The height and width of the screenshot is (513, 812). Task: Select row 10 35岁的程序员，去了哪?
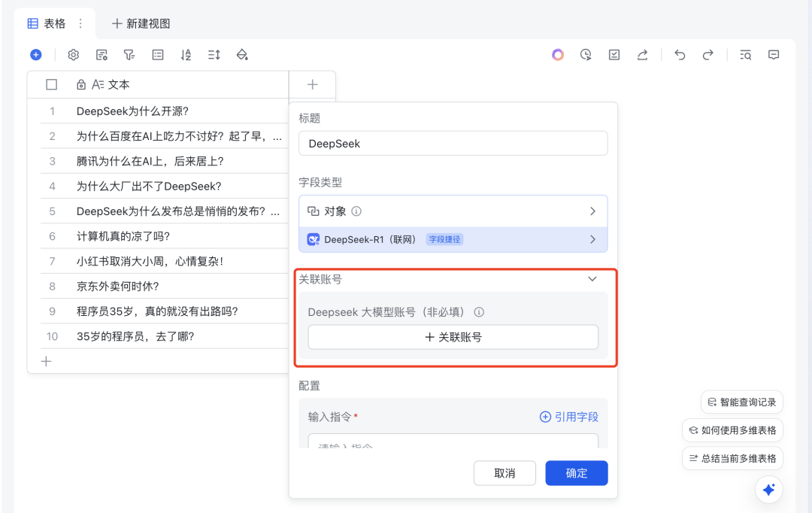pos(164,336)
